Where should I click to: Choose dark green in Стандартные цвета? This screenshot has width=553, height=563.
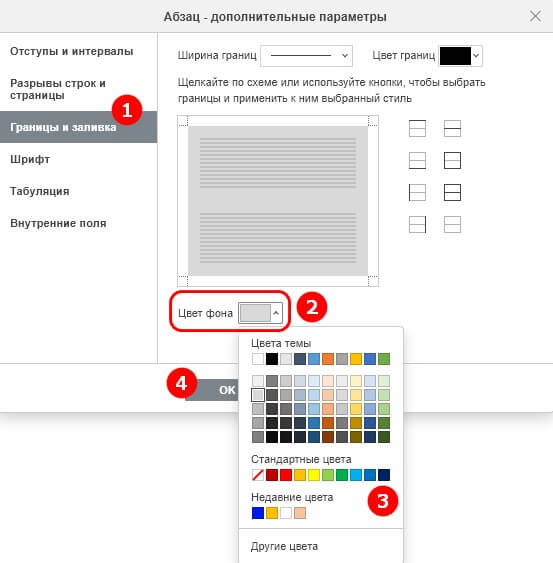[342, 475]
